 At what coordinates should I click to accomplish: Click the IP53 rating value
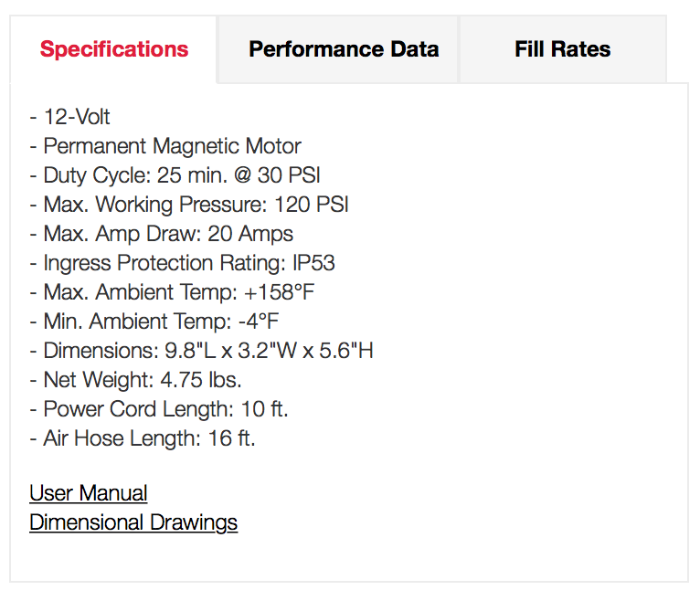313,263
